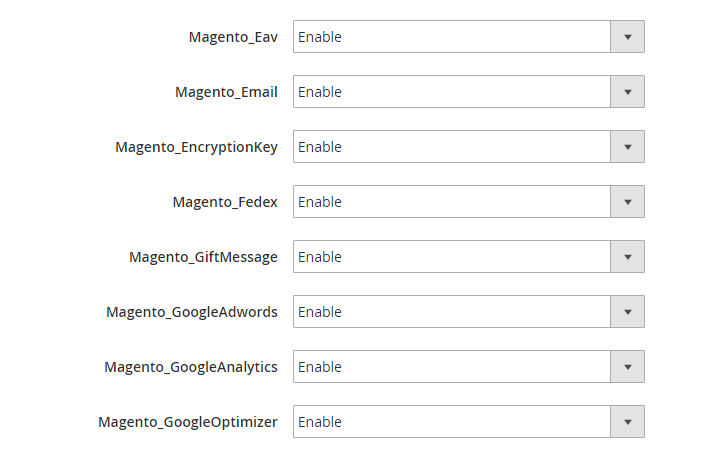Click the Enable value in Magento_Eav select
This screenshot has width=716, height=451.
(451, 37)
